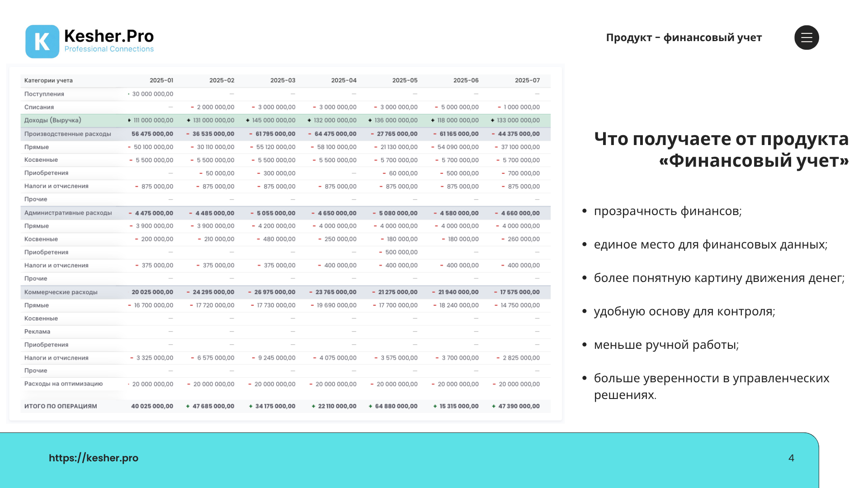
Task: Select the 'Продукт – финансовый учет' header label
Action: click(684, 38)
